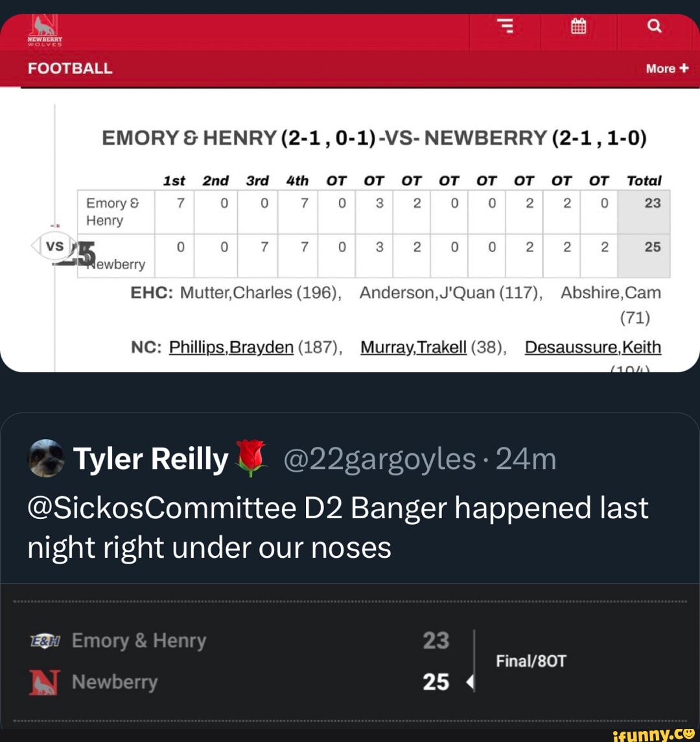Expand the More + menu
The width and height of the screenshot is (700, 742).
pyautogui.click(x=666, y=69)
